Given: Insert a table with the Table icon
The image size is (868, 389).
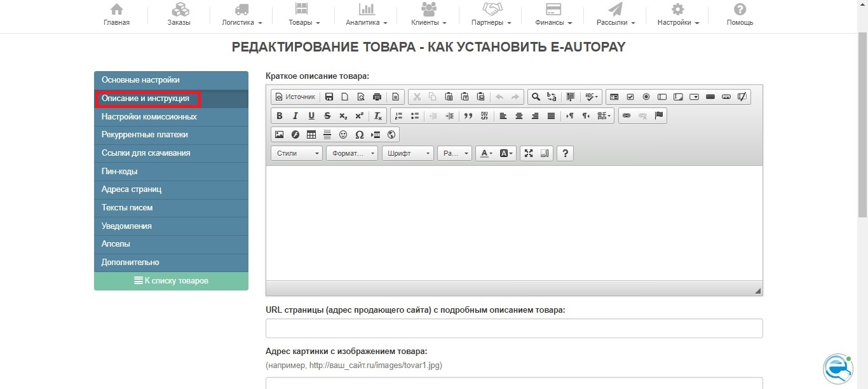Looking at the screenshot, I should click(311, 134).
